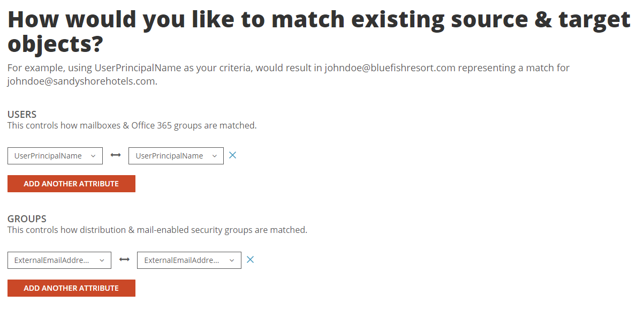
Task: Click the bidirectional arrow in Users row
Action: point(116,155)
